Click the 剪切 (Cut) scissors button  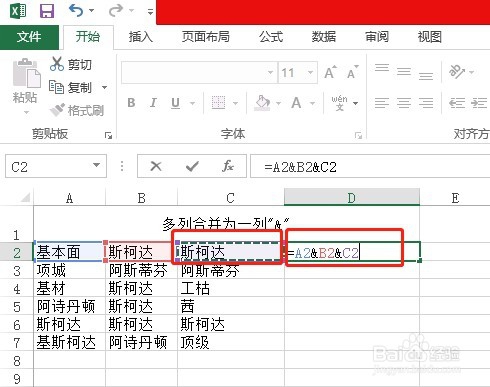71,64
